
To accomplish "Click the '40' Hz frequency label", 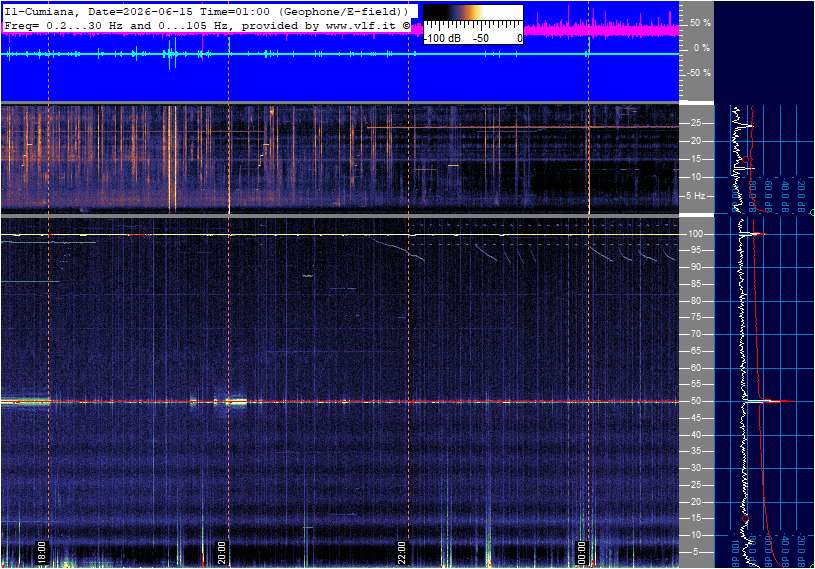I will (695, 435).
